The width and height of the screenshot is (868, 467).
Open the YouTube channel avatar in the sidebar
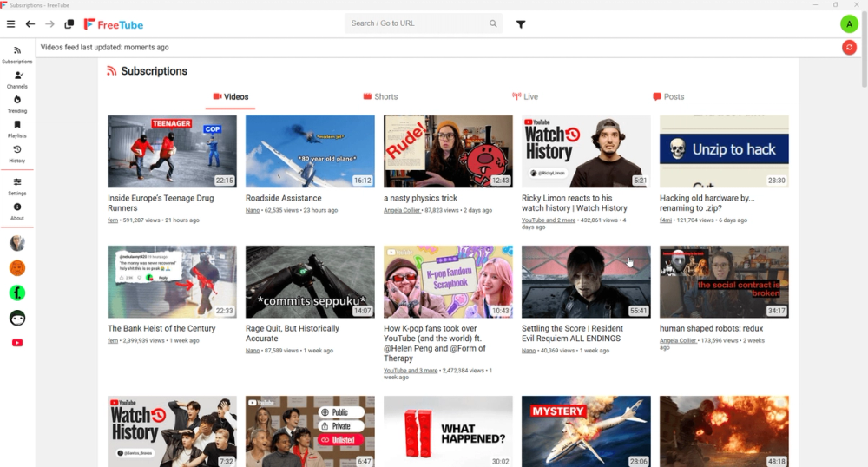(x=17, y=343)
